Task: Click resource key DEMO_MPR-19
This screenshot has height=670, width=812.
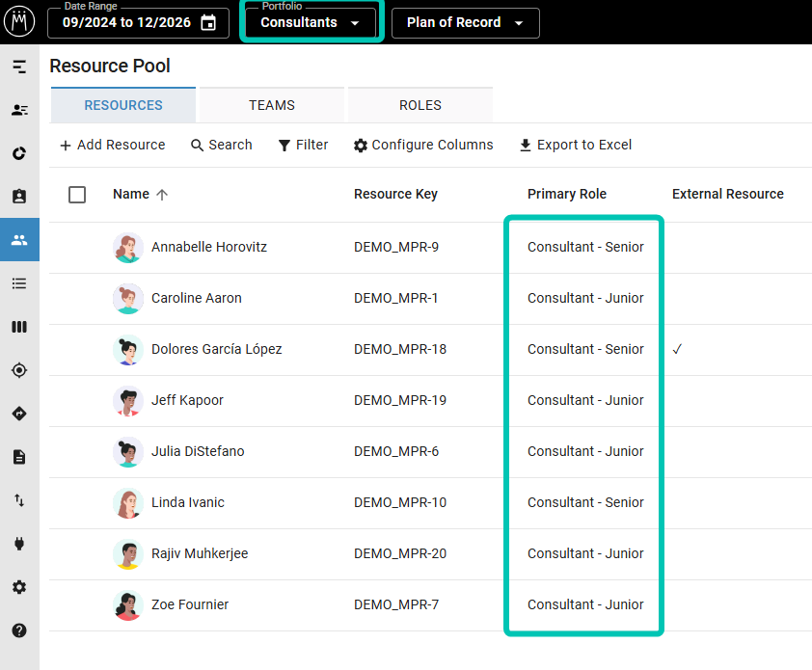Action: 400,400
